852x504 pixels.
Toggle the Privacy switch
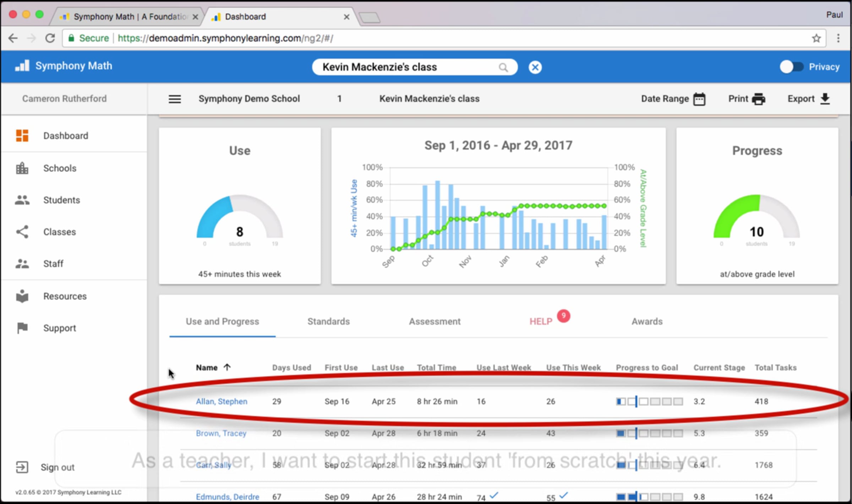(791, 67)
